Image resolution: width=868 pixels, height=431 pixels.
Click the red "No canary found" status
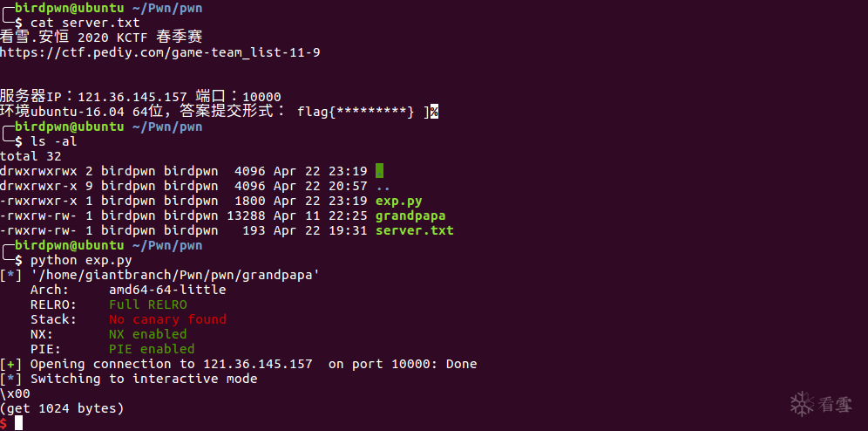[x=167, y=319]
